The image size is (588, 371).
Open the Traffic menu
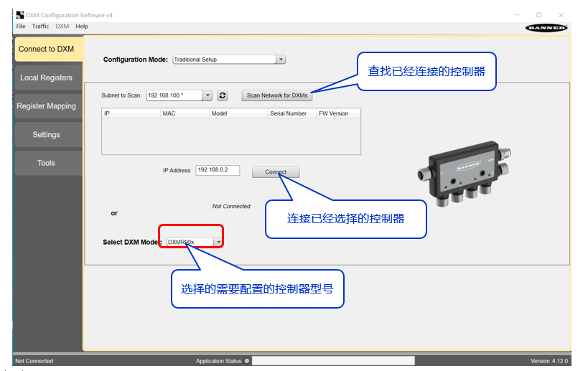click(40, 27)
